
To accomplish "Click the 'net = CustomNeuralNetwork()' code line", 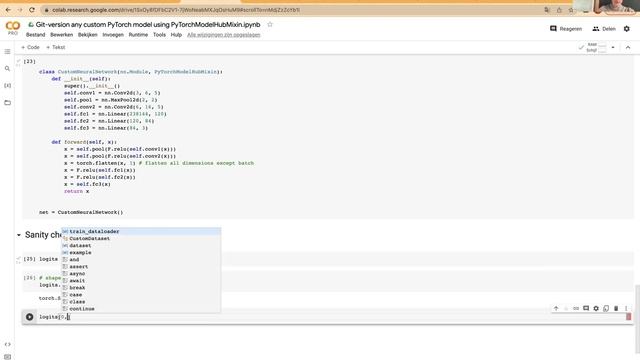I will [x=81, y=212].
